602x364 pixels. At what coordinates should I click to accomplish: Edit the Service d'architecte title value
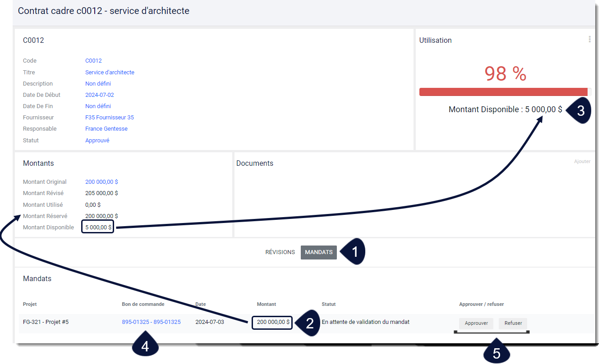point(110,73)
